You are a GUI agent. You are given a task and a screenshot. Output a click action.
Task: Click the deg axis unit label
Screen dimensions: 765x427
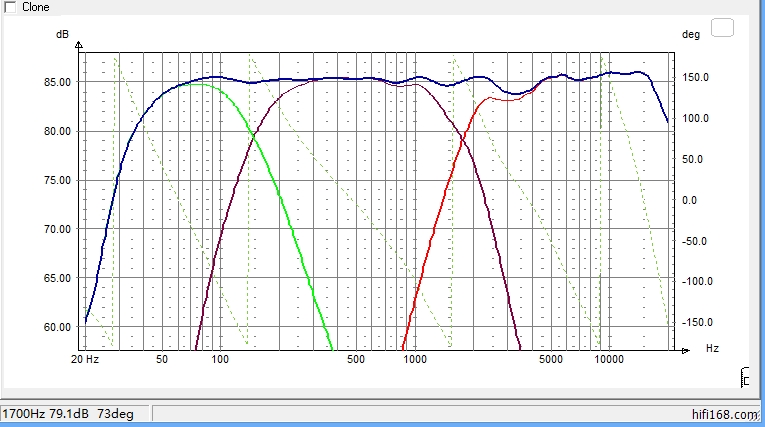(690, 34)
